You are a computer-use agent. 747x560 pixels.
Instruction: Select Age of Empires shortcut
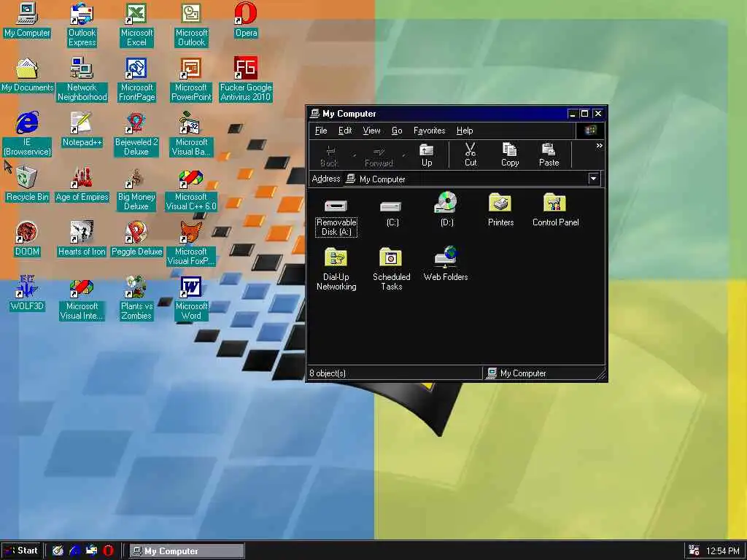(82, 184)
